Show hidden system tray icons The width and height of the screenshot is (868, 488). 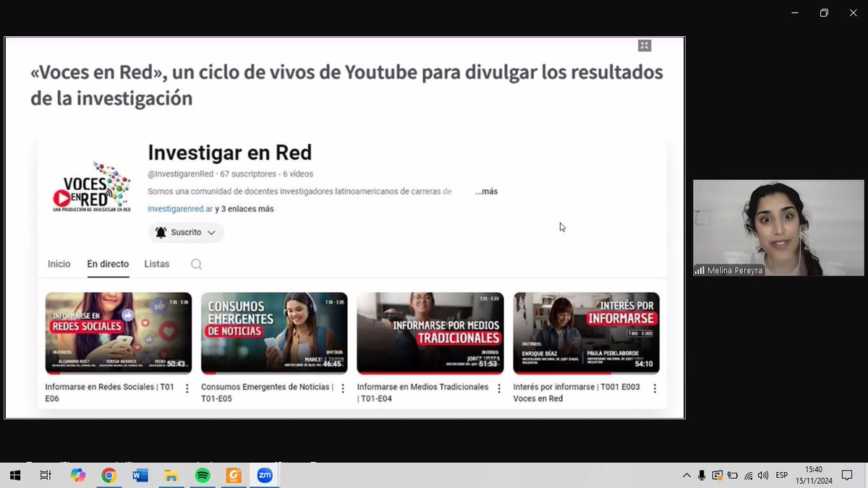(686, 475)
